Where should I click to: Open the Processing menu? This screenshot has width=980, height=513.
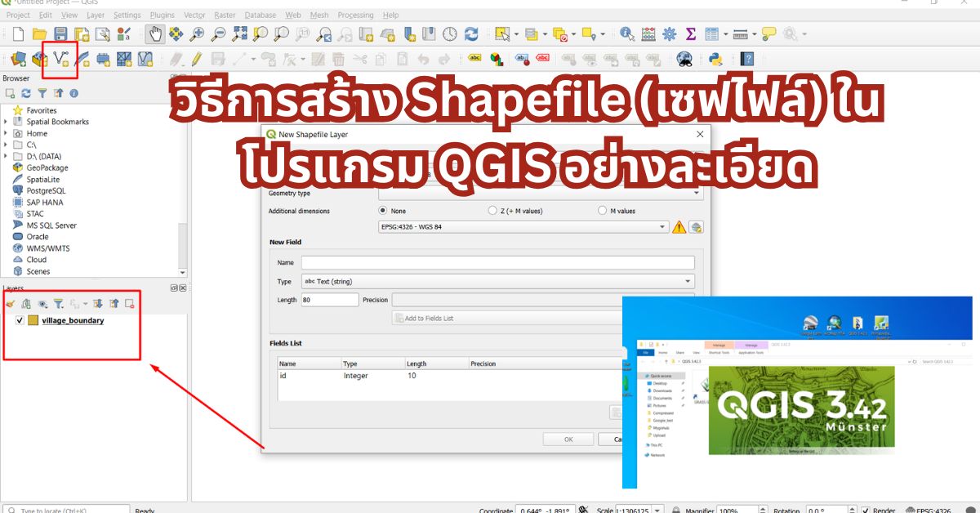355,15
